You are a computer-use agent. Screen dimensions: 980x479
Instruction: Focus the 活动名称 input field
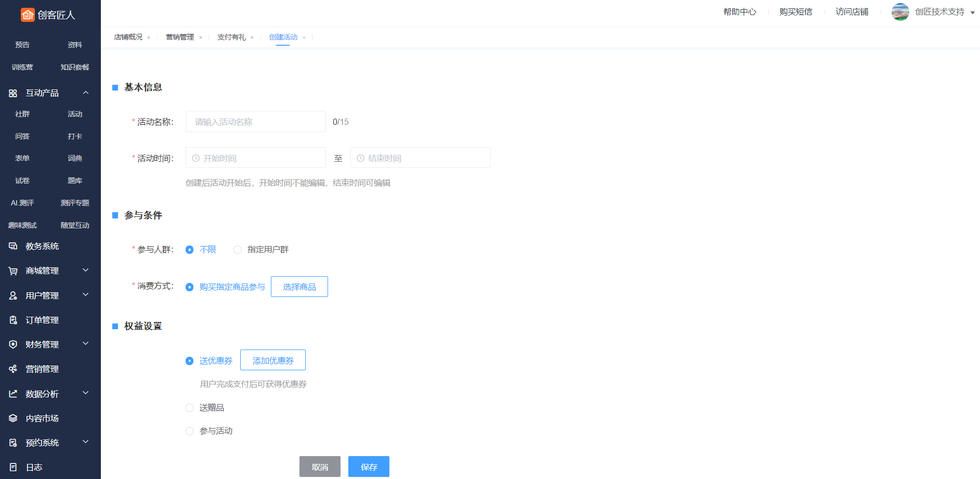(255, 122)
